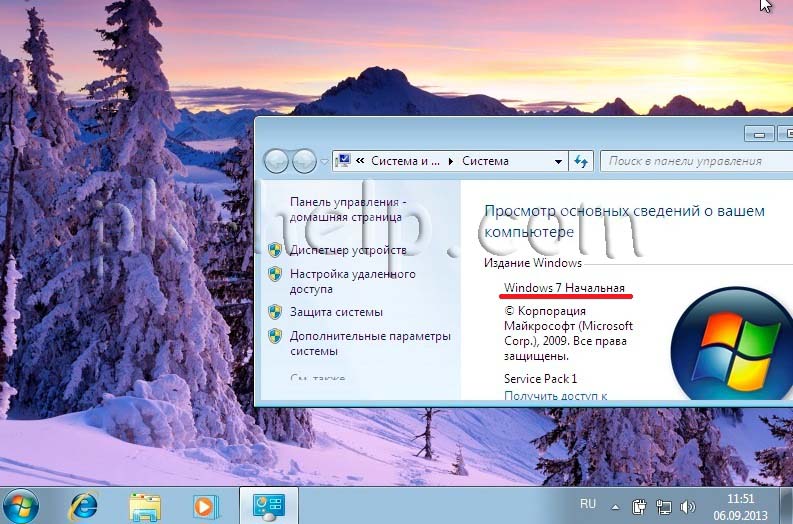The image size is (793, 524).
Task: Click 'Защита системы' in the sidebar
Action: pos(336,312)
